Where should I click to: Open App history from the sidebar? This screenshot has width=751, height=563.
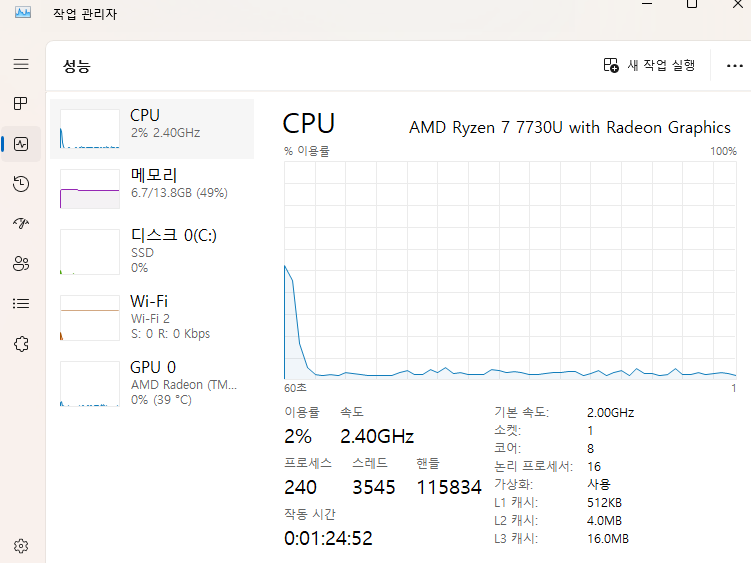point(21,184)
